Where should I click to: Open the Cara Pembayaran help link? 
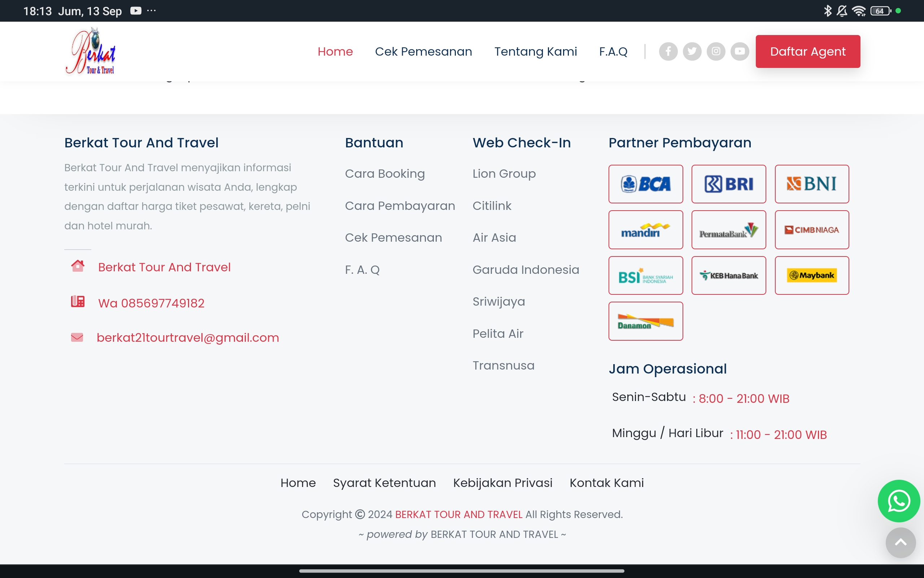point(400,206)
